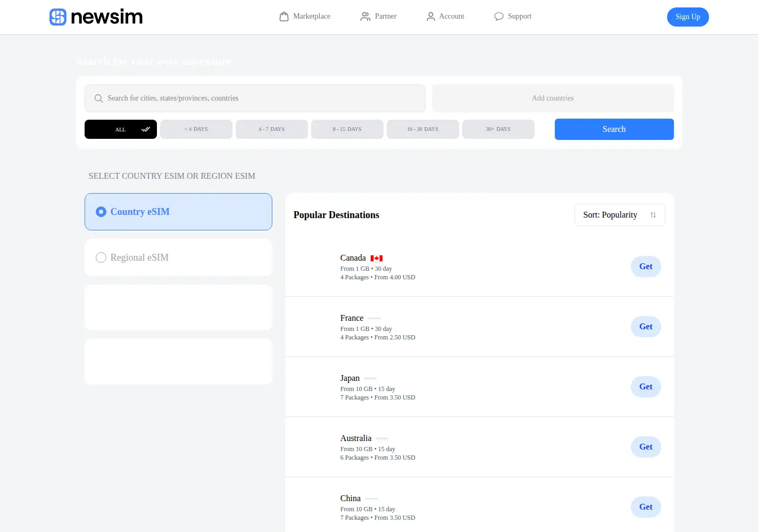Toggle the ALL duration filter
The image size is (766, 532).
(x=121, y=129)
